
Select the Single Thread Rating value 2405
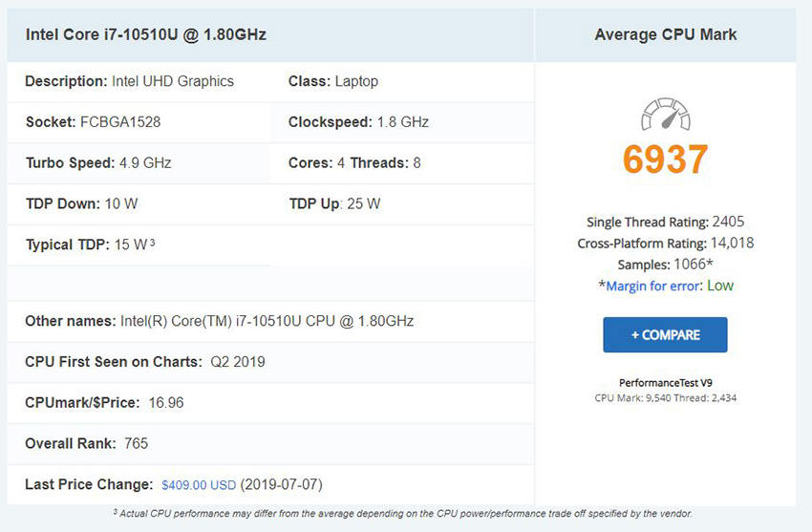pyautogui.click(x=728, y=222)
